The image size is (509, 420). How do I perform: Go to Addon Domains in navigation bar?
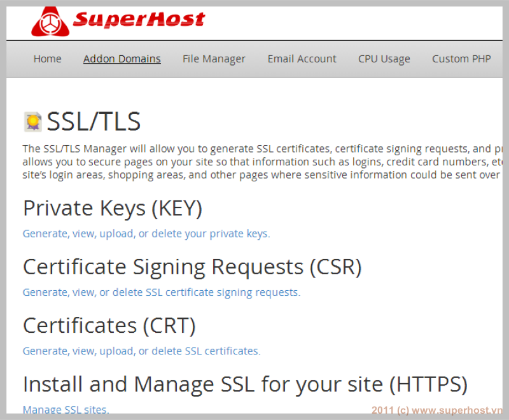122,59
